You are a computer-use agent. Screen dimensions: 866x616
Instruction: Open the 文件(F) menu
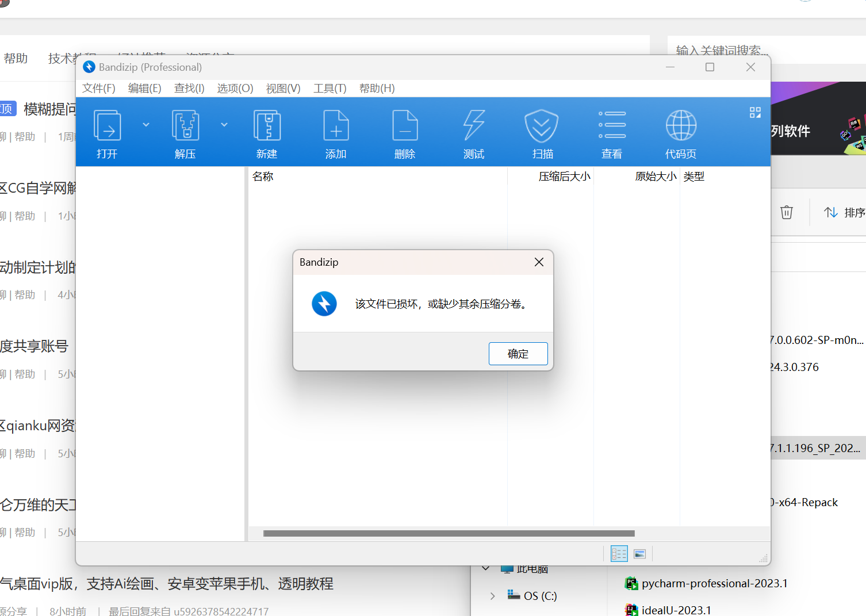click(x=99, y=88)
